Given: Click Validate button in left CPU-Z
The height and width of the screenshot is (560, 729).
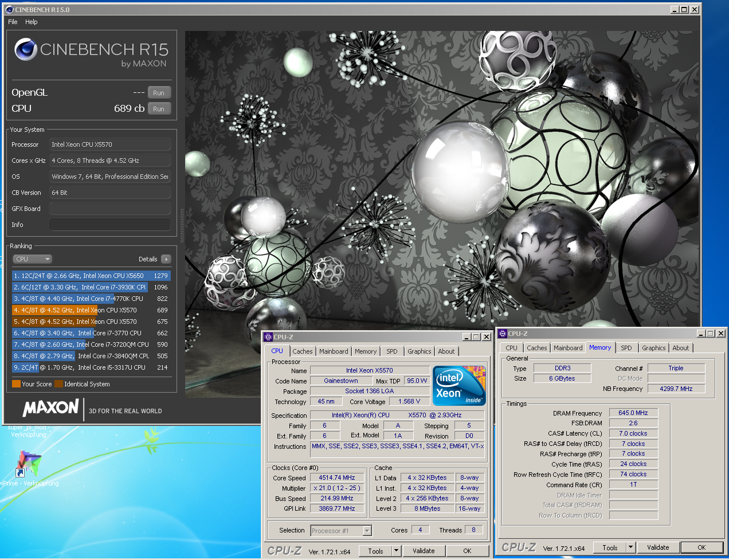Looking at the screenshot, I should (x=424, y=551).
